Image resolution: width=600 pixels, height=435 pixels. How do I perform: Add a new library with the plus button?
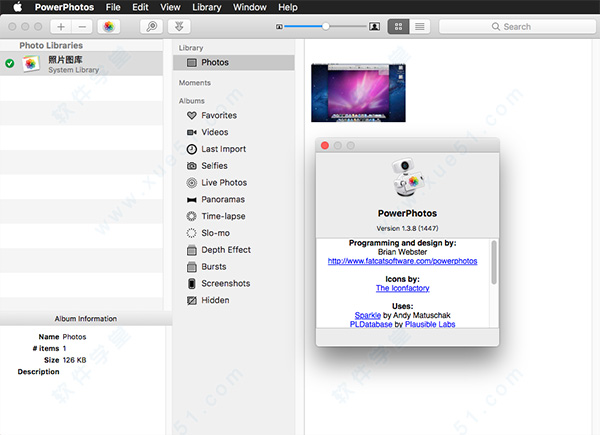[x=61, y=26]
